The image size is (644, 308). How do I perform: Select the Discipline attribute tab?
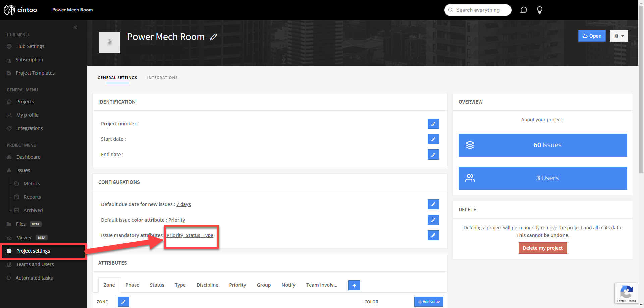(x=207, y=285)
